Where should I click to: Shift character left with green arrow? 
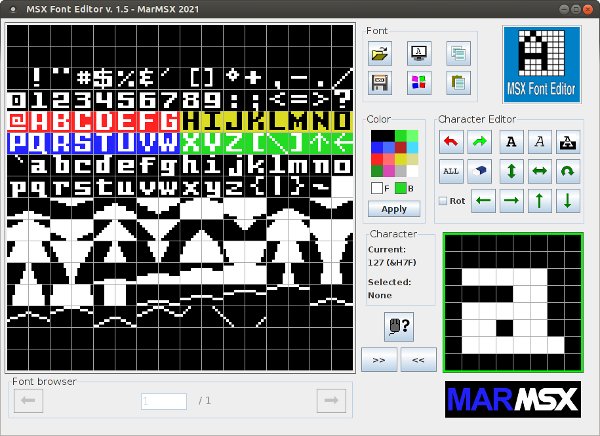coord(483,201)
